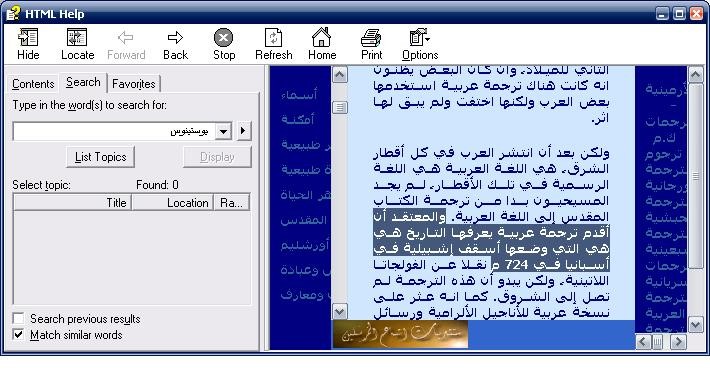Open the Options menu icon
The width and height of the screenshot is (710, 384).
419,38
